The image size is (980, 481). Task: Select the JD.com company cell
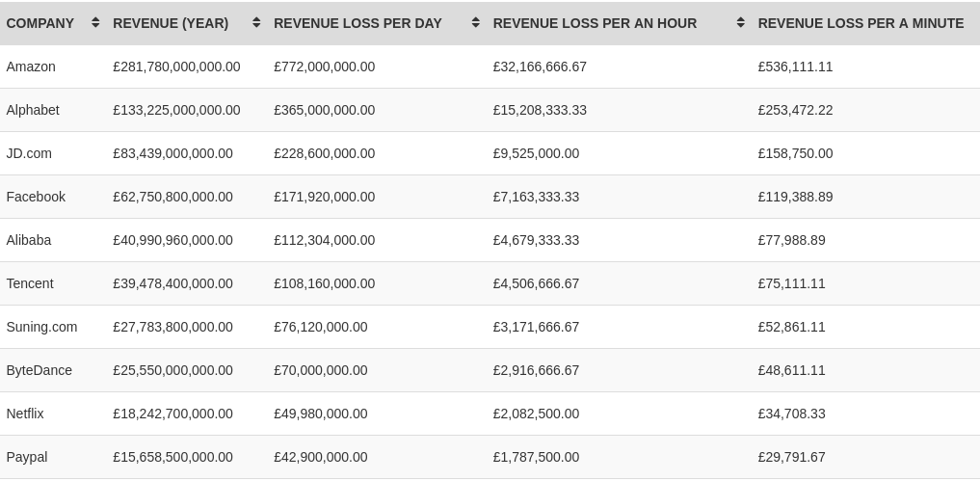coord(29,153)
